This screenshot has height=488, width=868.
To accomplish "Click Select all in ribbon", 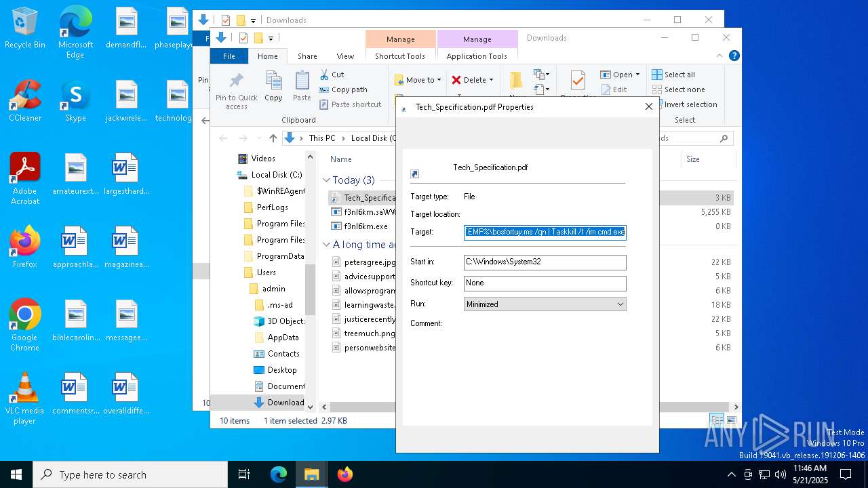I will click(x=673, y=75).
